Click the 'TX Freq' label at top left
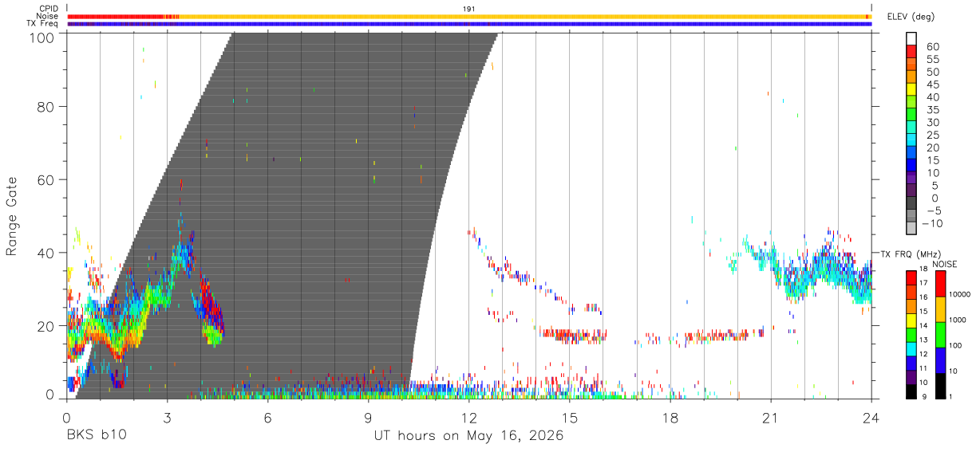Image resolution: width=980 pixels, height=452 pixels. coord(43,24)
